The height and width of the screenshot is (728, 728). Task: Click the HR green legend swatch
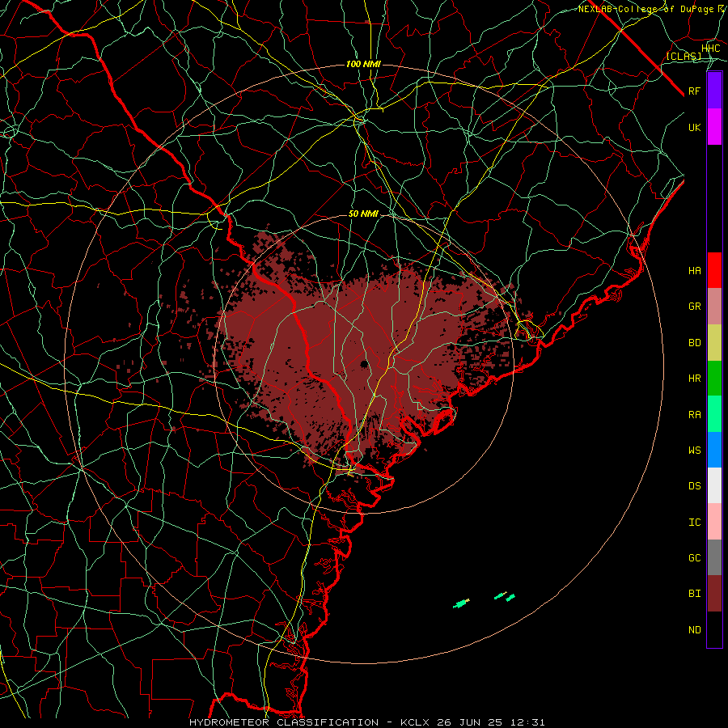pos(714,379)
